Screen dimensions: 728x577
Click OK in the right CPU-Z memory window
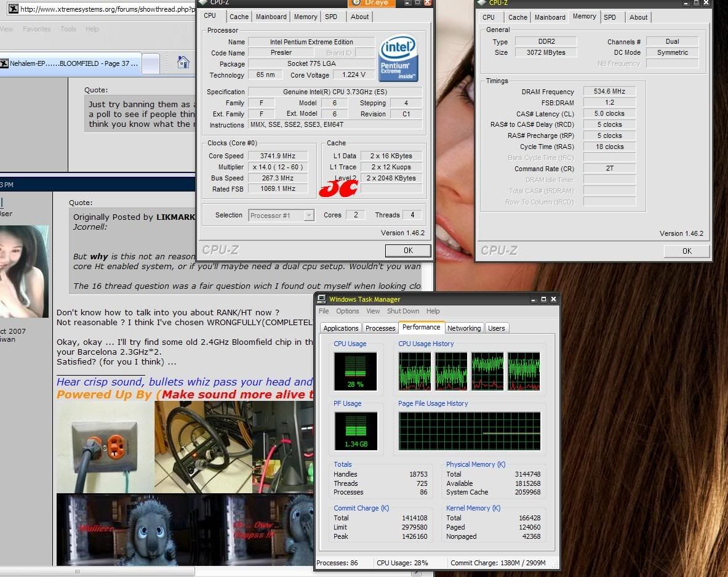(x=687, y=251)
